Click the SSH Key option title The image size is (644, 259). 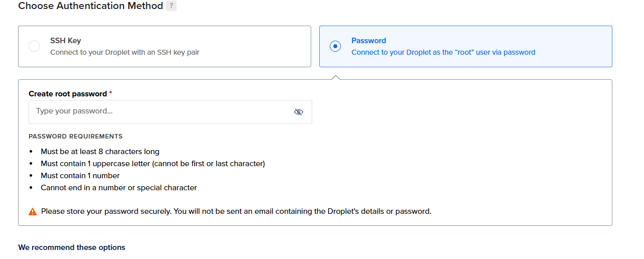coord(65,41)
